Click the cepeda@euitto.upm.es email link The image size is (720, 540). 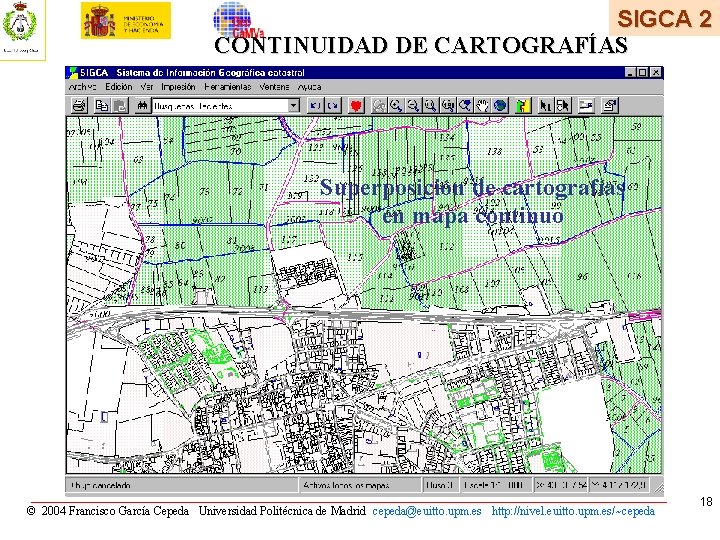point(427,511)
